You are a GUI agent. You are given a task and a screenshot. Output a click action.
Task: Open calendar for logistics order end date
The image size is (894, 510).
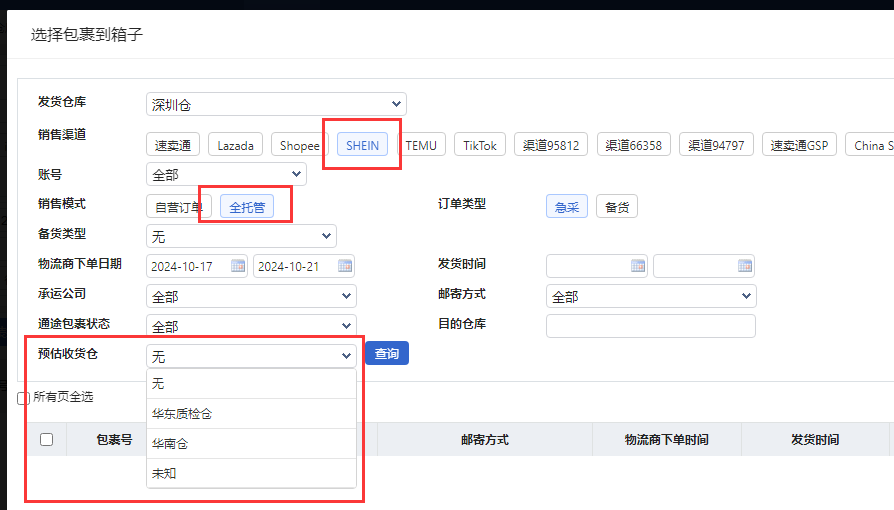[x=344, y=266]
